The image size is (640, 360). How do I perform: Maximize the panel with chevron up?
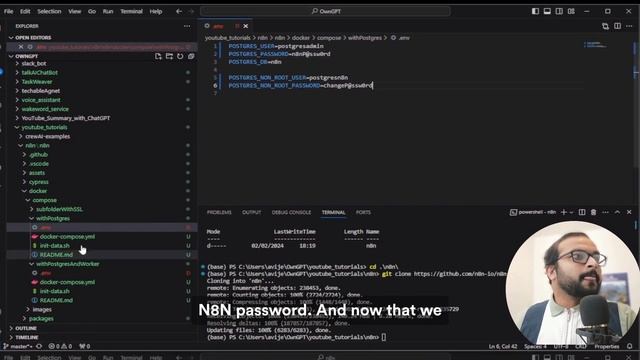tap(617, 212)
